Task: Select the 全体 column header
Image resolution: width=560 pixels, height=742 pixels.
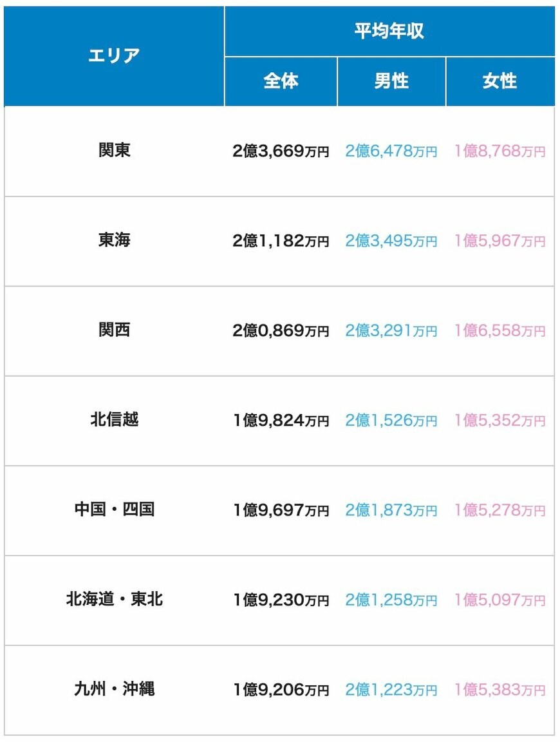Action: [281, 81]
